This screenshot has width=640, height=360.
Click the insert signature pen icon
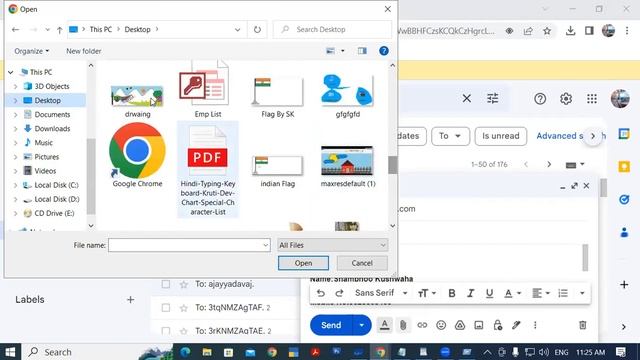tap(516, 325)
